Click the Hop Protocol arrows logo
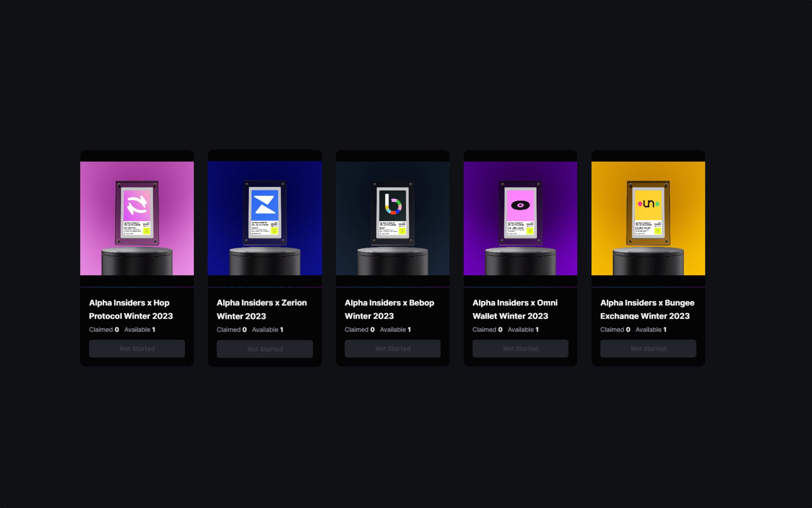This screenshot has height=508, width=812. coord(137,205)
